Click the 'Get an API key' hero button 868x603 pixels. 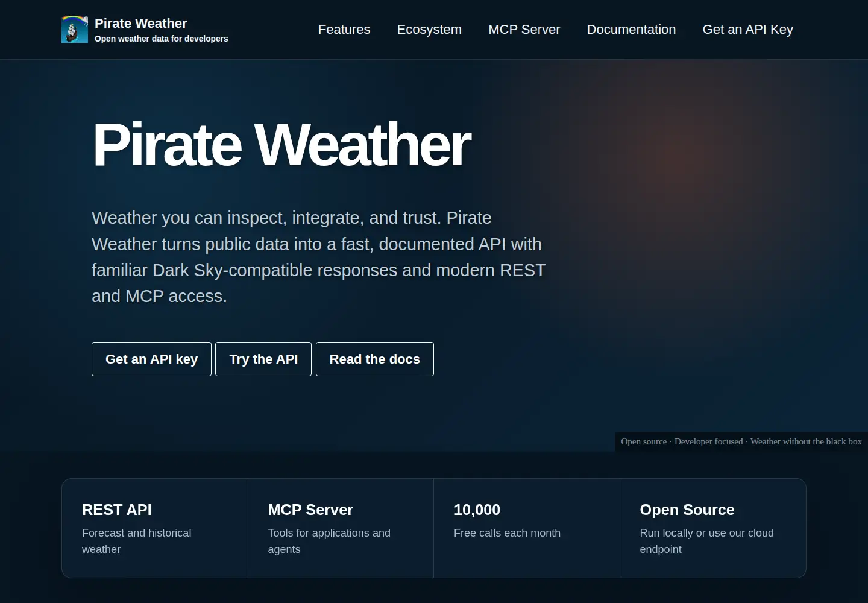click(x=151, y=359)
